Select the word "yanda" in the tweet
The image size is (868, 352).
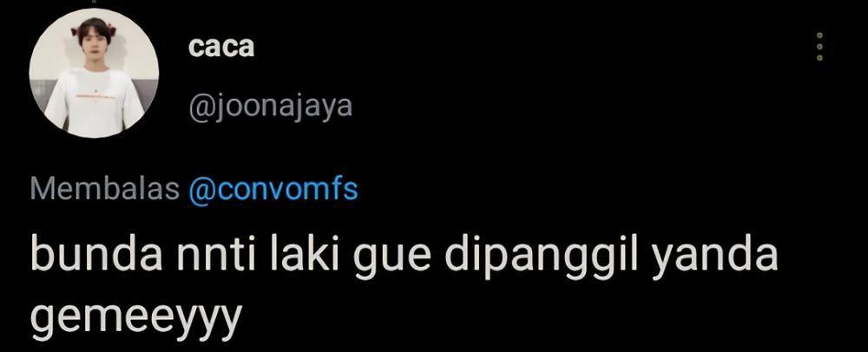point(714,258)
